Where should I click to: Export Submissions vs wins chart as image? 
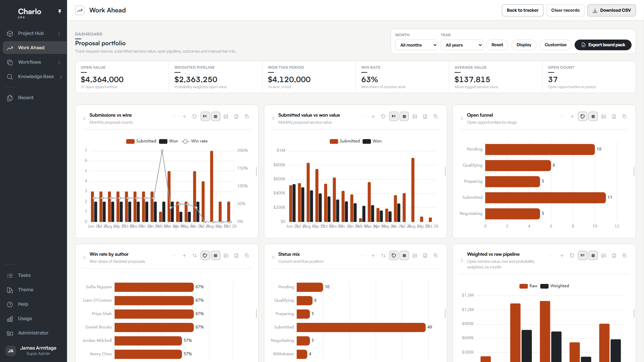click(x=226, y=117)
